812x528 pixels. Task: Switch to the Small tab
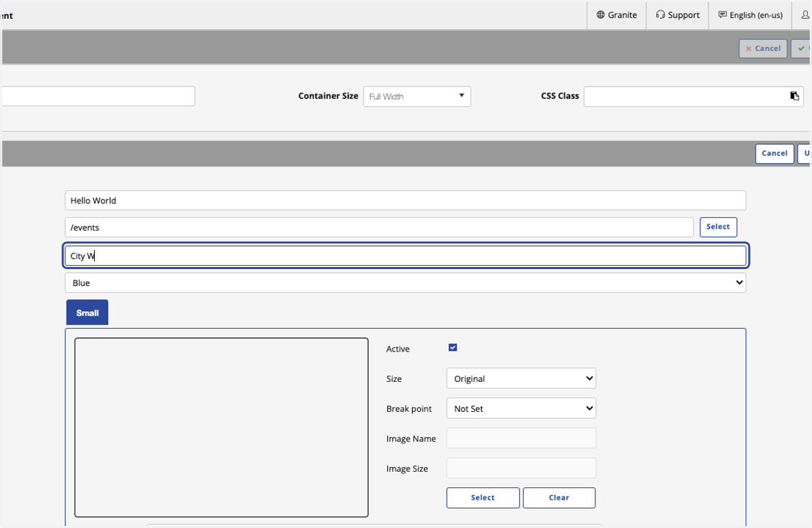click(87, 313)
